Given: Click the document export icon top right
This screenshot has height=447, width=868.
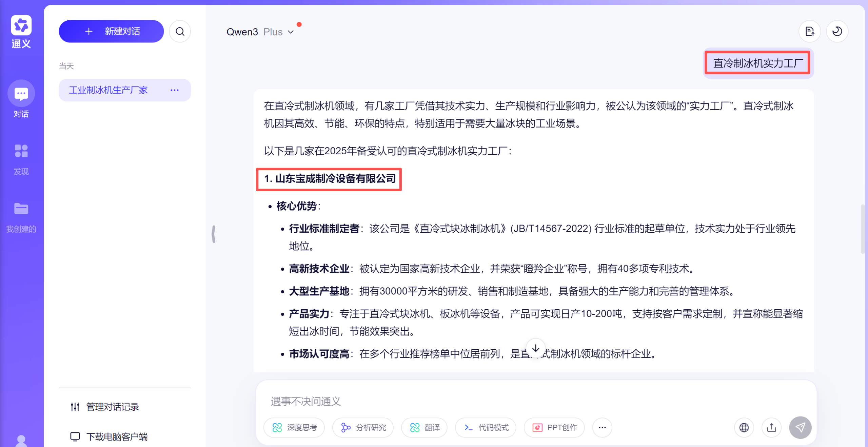Looking at the screenshot, I should click(x=810, y=32).
